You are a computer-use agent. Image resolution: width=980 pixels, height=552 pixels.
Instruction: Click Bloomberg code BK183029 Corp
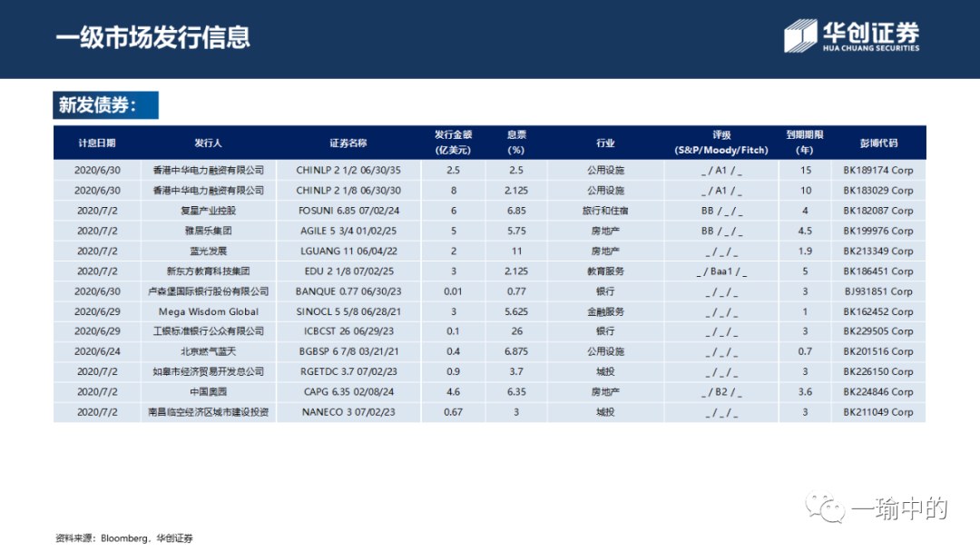coord(878,191)
